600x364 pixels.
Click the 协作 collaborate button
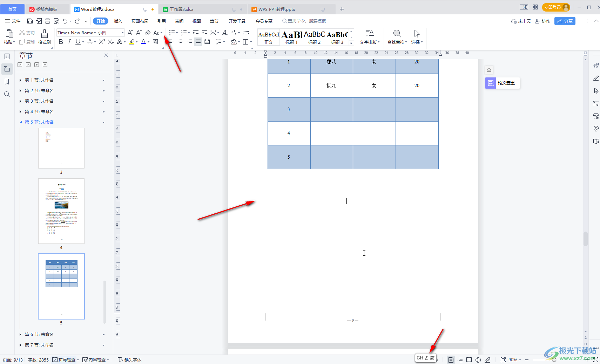pyautogui.click(x=542, y=21)
